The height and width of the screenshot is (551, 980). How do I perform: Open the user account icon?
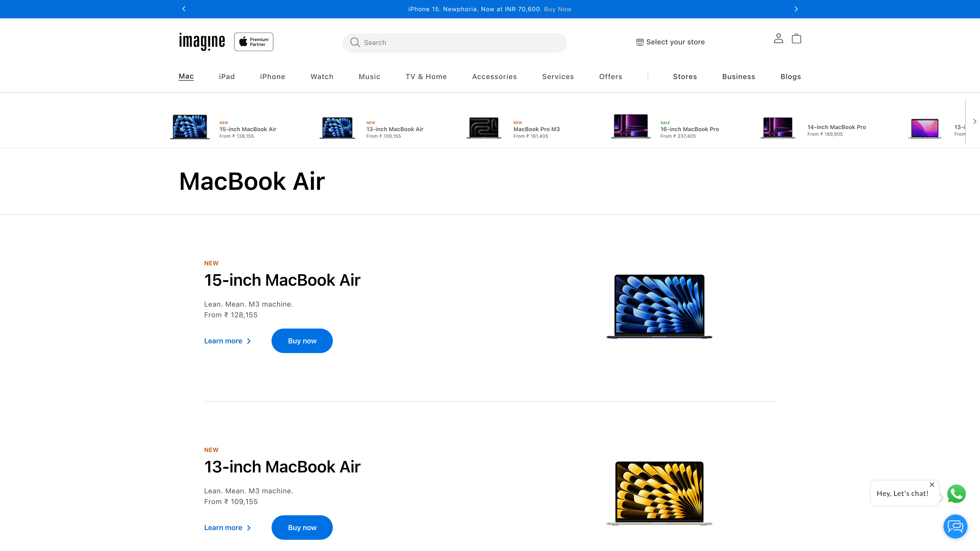(x=778, y=39)
